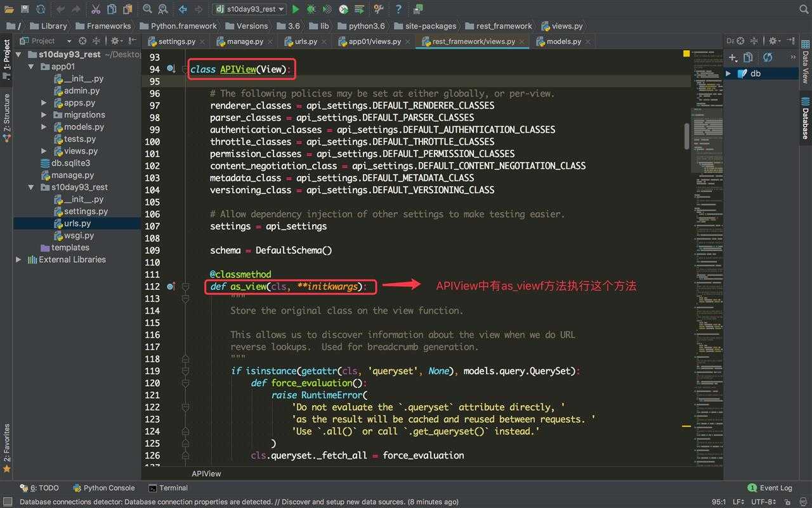Open the Project panel gear options menu
The image size is (812, 508).
pos(117,41)
